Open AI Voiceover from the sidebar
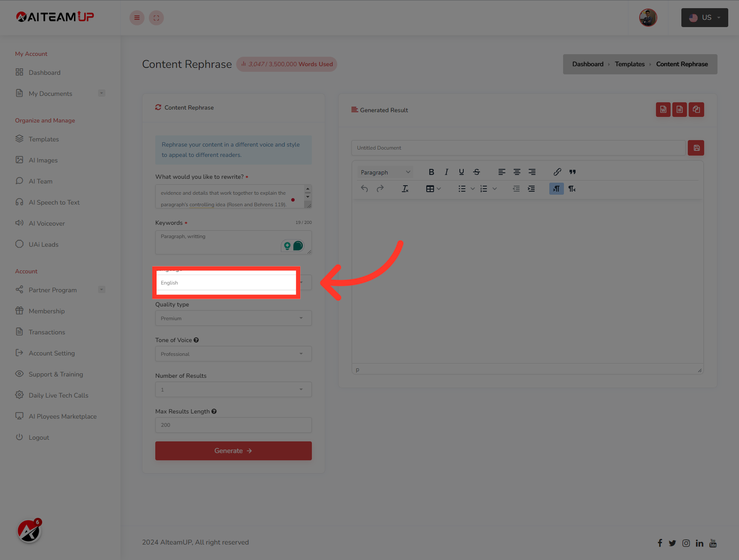The height and width of the screenshot is (560, 739). click(46, 223)
